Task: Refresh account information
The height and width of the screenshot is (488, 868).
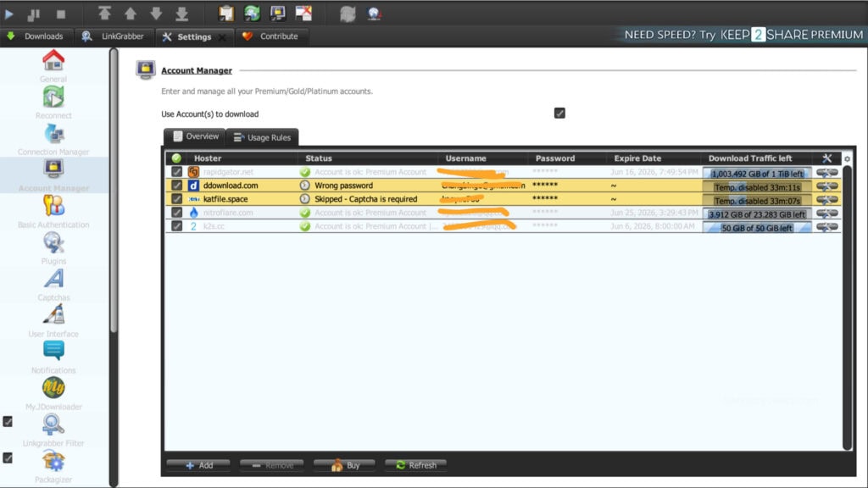Action: 415,465
